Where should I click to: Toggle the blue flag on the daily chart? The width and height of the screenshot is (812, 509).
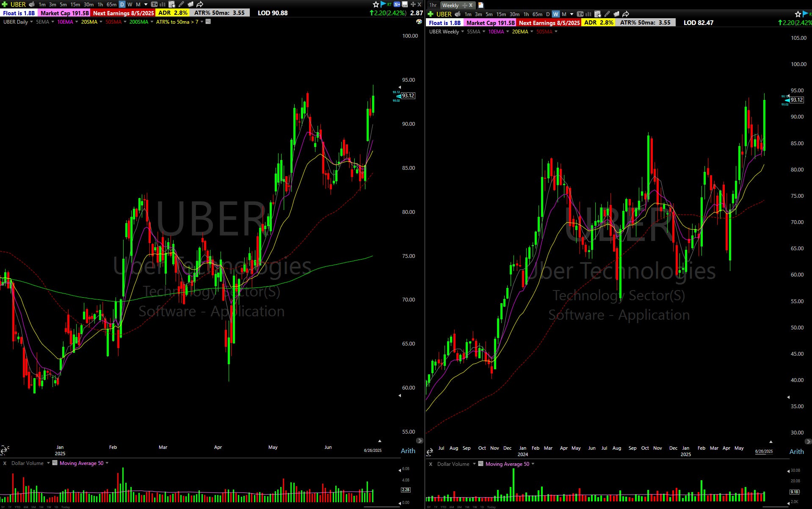(383, 4)
